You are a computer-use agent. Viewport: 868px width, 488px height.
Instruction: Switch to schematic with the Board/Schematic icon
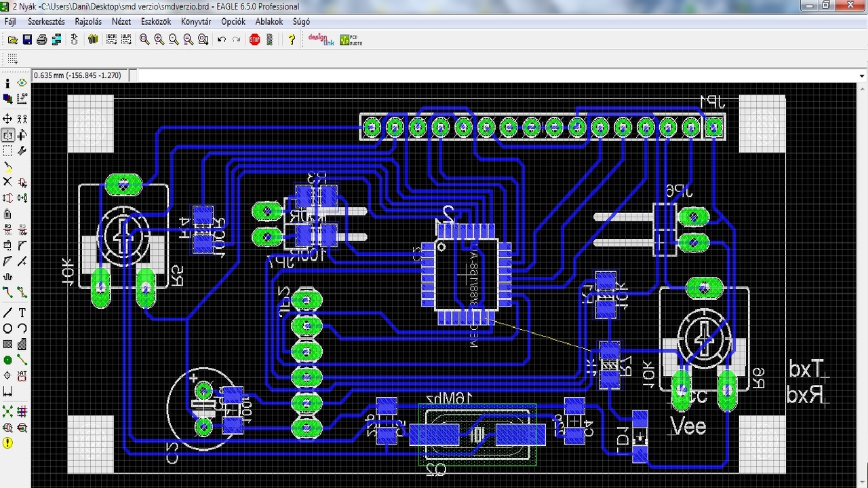coord(75,40)
